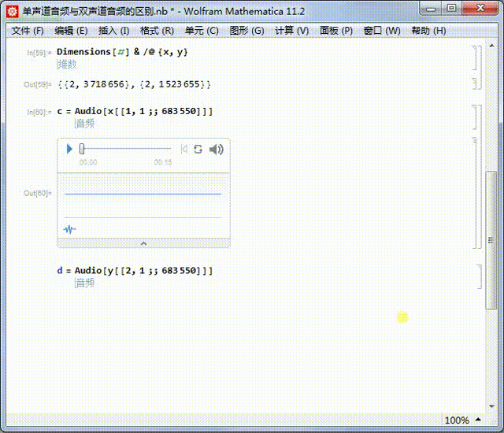The image size is (504, 433).
Task: Open the 面板 (P) menu
Action: [x=336, y=31]
